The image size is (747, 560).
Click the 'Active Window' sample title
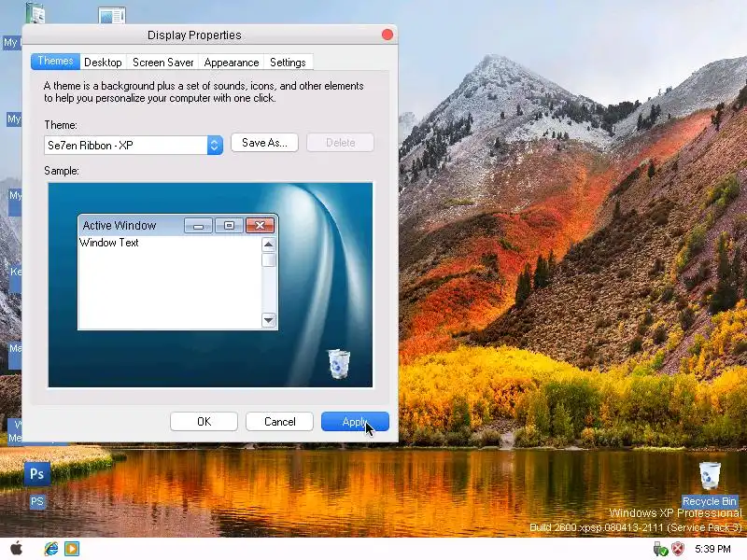(120, 226)
